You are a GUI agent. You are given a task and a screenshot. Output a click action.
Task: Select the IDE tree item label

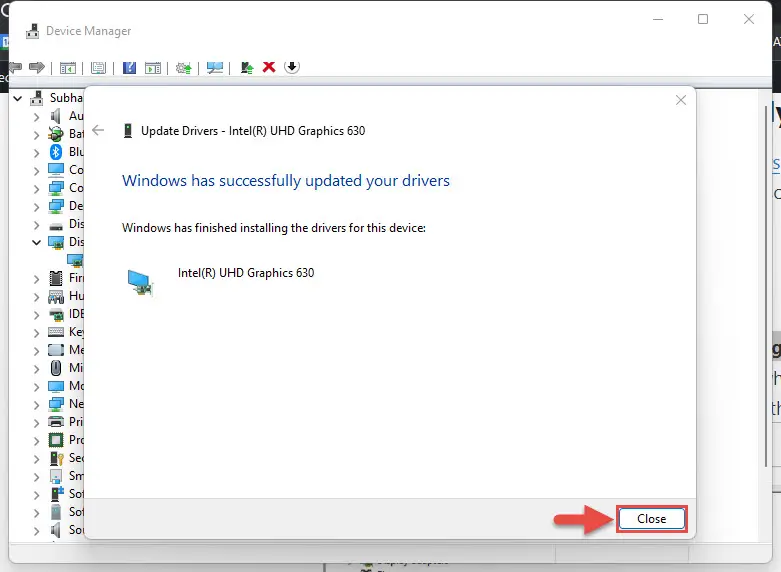(76, 313)
